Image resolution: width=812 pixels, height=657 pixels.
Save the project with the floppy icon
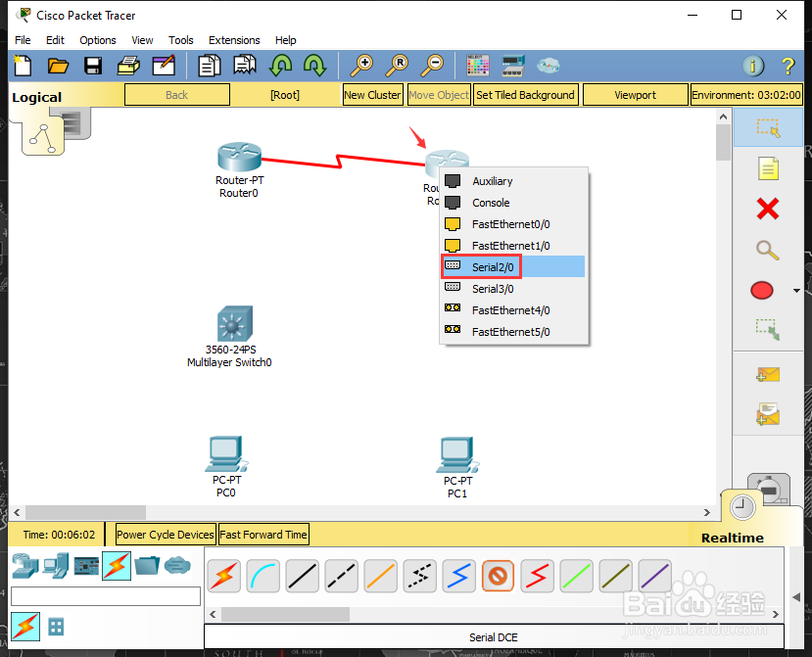click(x=93, y=66)
